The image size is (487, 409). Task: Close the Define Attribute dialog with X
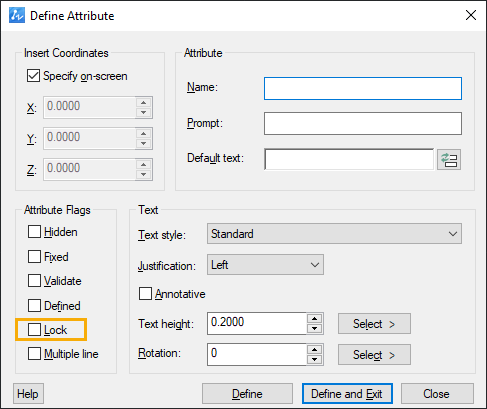coord(471,15)
